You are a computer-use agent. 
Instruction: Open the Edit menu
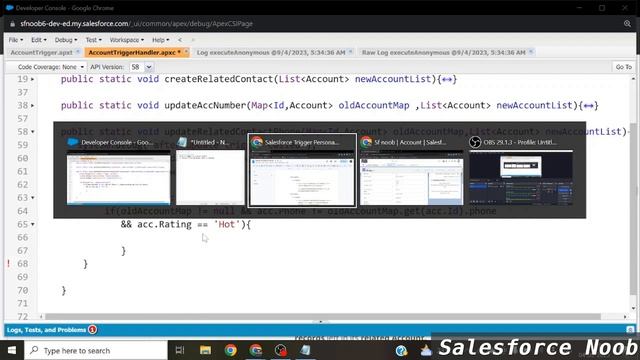39,40
